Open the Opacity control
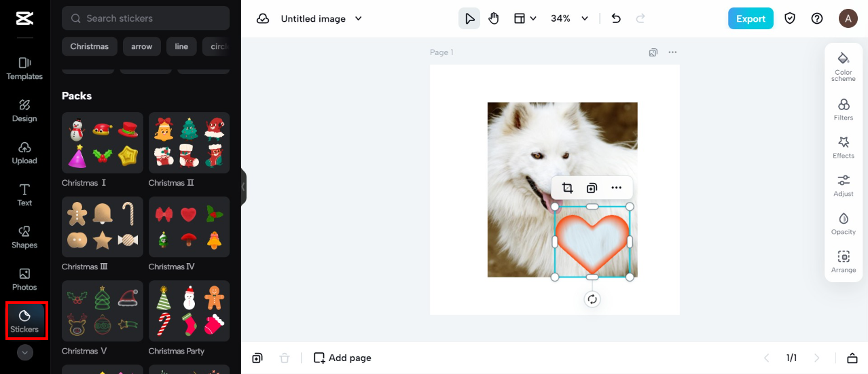 (844, 224)
